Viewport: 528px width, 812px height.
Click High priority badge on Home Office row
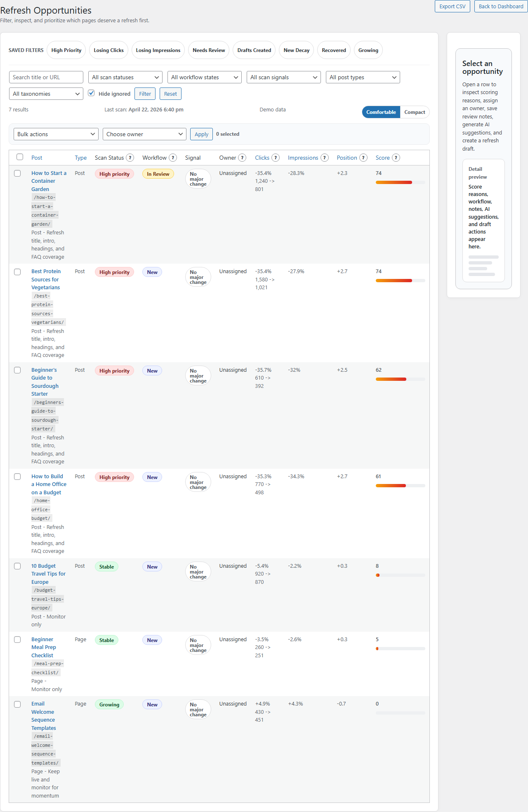click(x=114, y=477)
